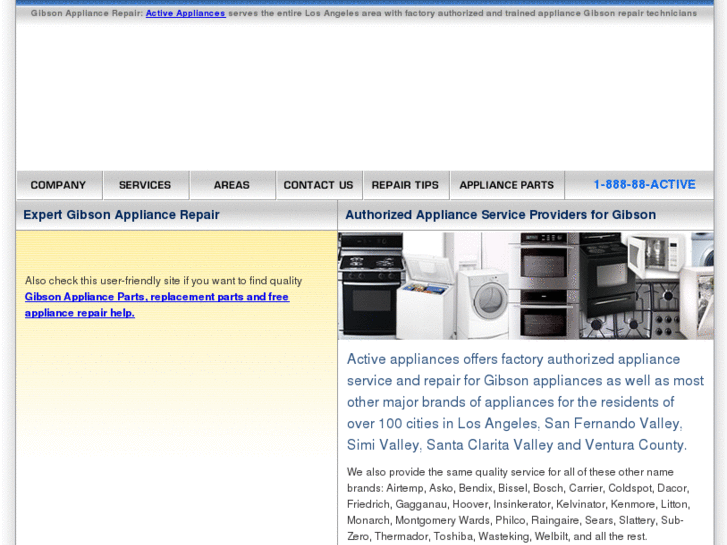Click the 'Active appliances offers factory authorized' paragraph
The image size is (727, 545).
pyautogui.click(x=525, y=402)
